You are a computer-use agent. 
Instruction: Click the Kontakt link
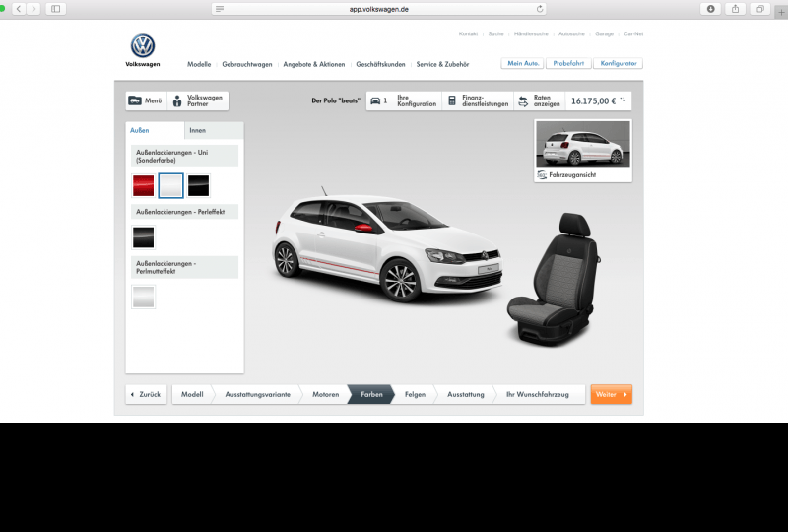point(468,33)
